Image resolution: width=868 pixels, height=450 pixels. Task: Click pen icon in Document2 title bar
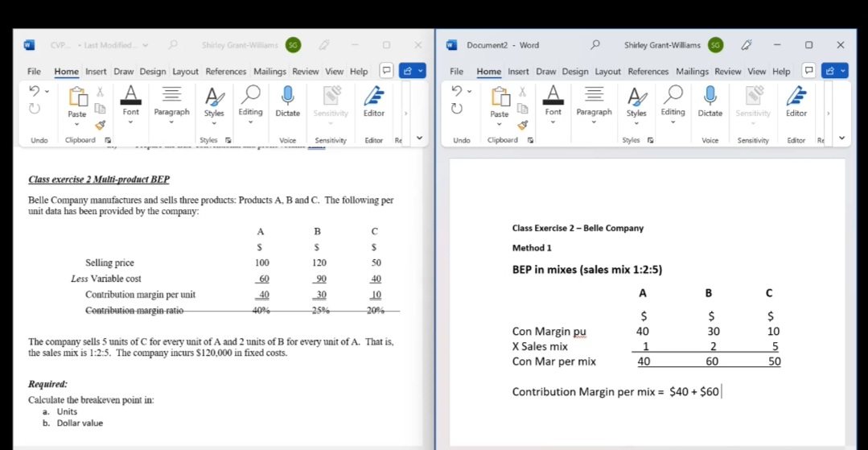747,45
